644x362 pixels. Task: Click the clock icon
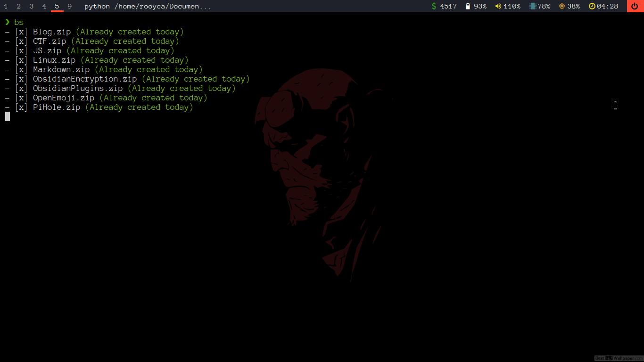[x=592, y=6]
